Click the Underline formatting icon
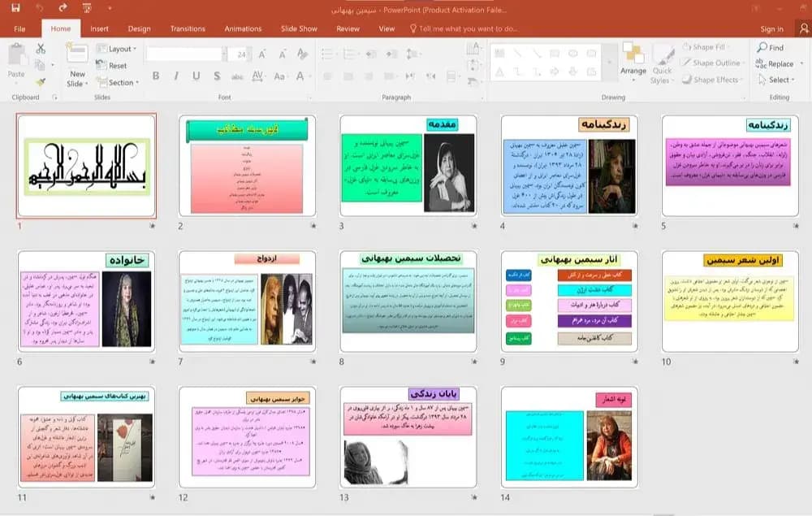Viewport: 812px width, 516px height. [197, 76]
